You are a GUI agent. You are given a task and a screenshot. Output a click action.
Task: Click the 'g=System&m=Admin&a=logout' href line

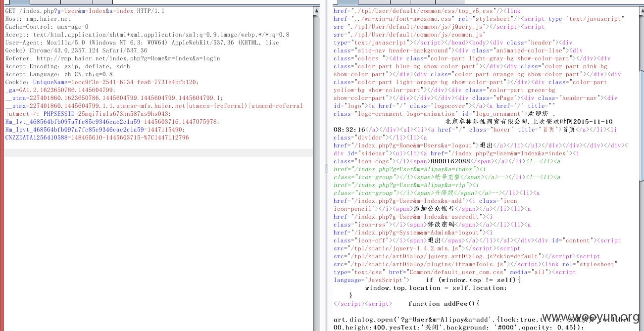[413, 233]
